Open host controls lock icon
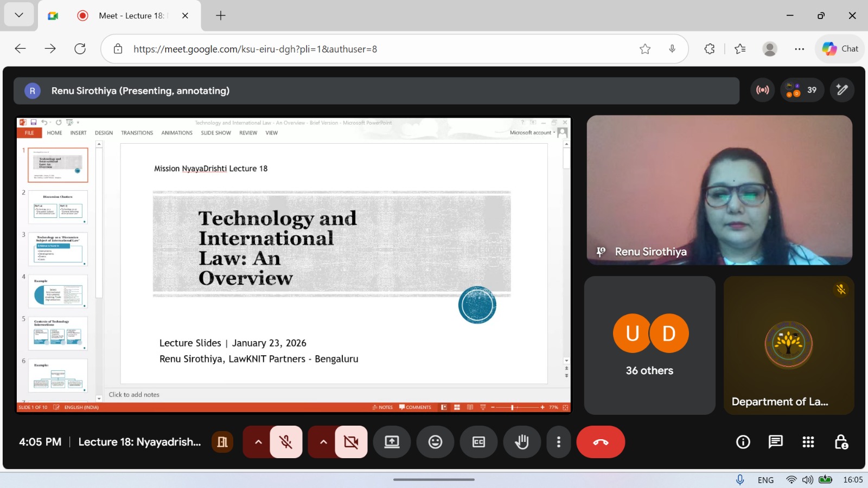This screenshot has height=488, width=868. click(841, 442)
